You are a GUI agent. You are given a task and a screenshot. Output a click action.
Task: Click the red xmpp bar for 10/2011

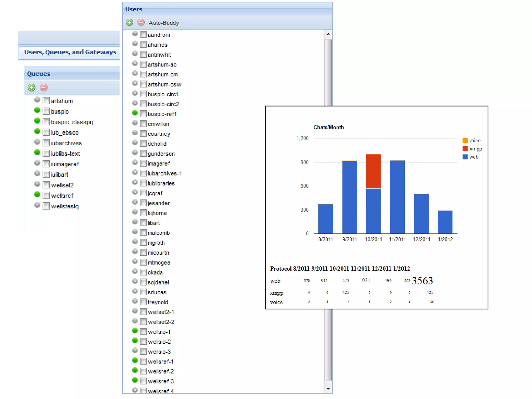[373, 171]
